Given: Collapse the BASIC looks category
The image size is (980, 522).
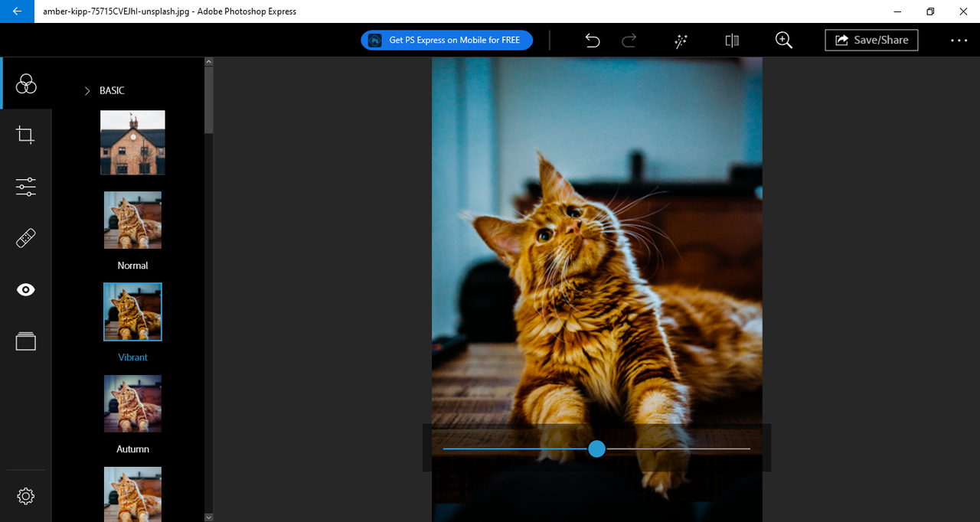Looking at the screenshot, I should pyautogui.click(x=87, y=90).
